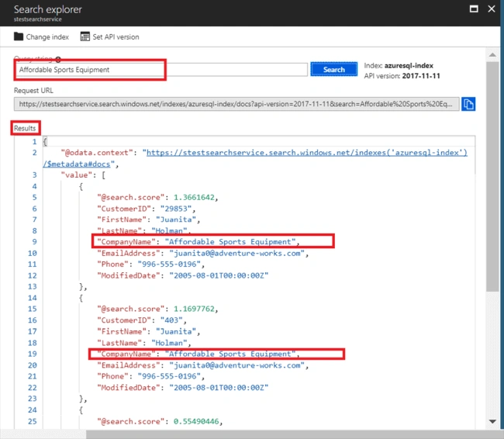Screen dimensions: 504x439
Task: Click LastName "Holman" on line 18
Action: 169,343
